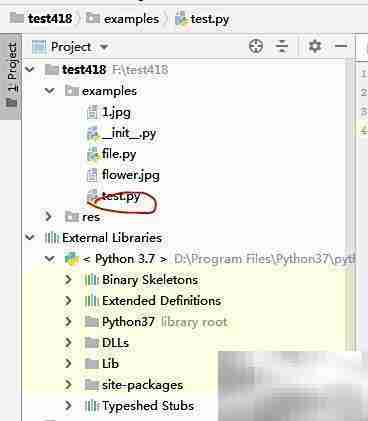
Task: Click the file.py Python file icon
Action: point(92,154)
